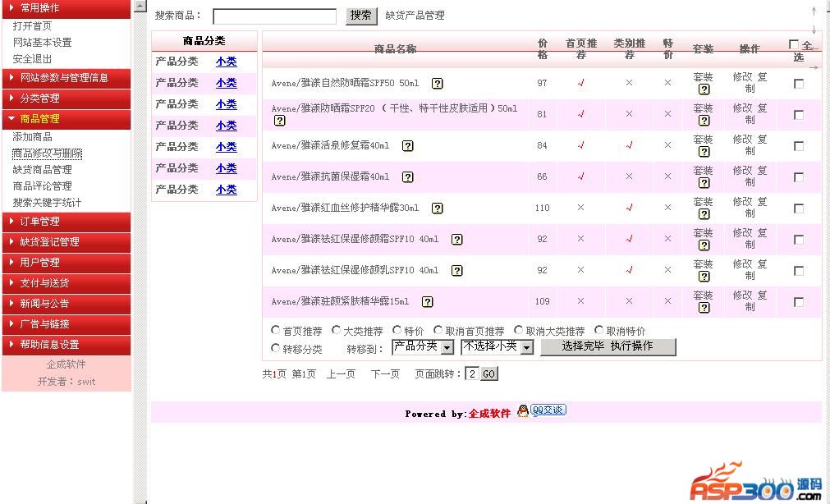
Task: Select the 转移分类 radio option
Action: (x=275, y=348)
